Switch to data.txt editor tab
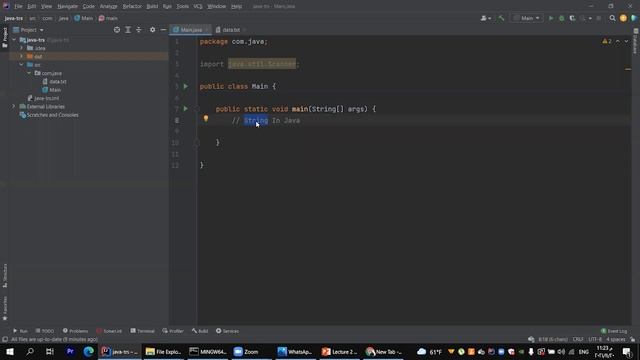The image size is (640, 360). click(231, 30)
